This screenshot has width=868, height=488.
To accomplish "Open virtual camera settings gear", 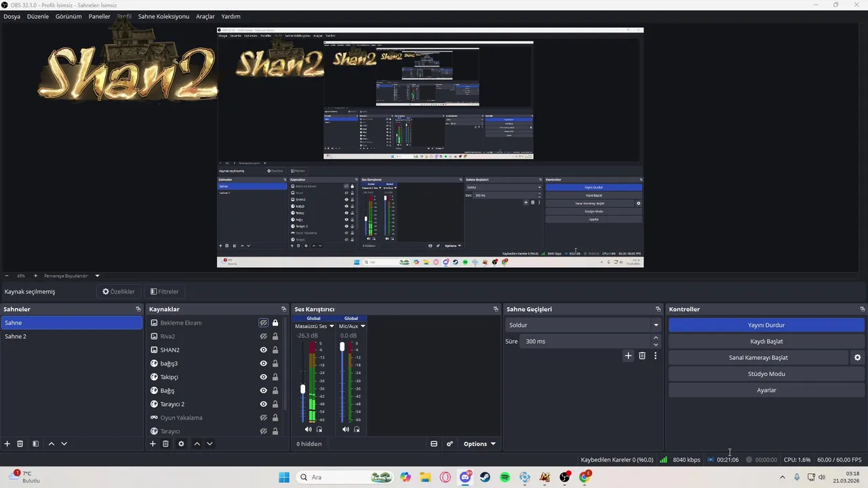I will [x=857, y=358].
